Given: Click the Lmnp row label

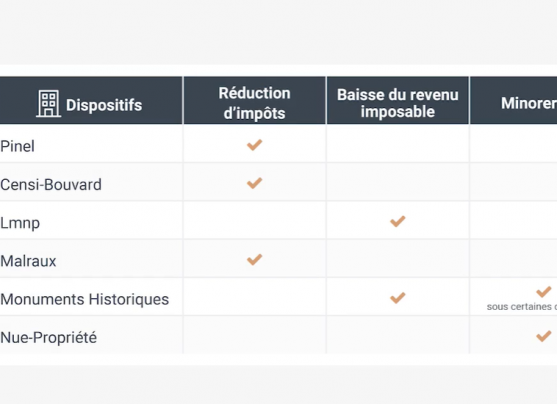Looking at the screenshot, I should pos(20,223).
